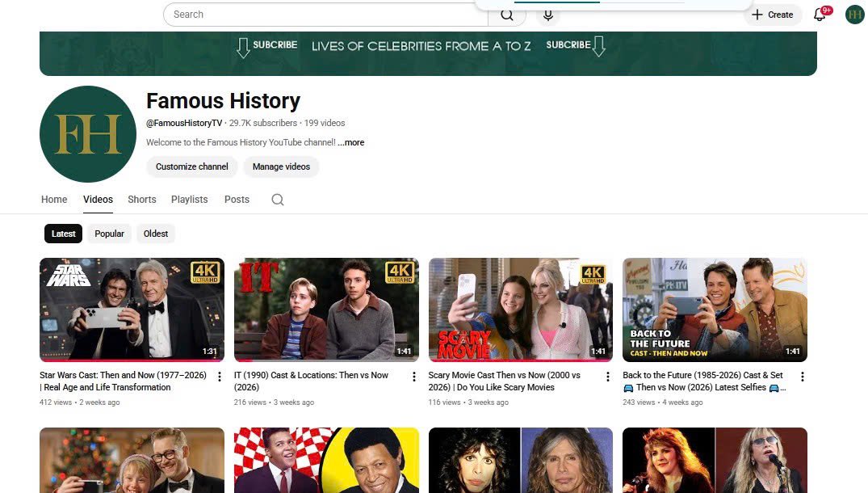Sort videos by Oldest
Screen dimensions: 868x493
tap(156, 234)
